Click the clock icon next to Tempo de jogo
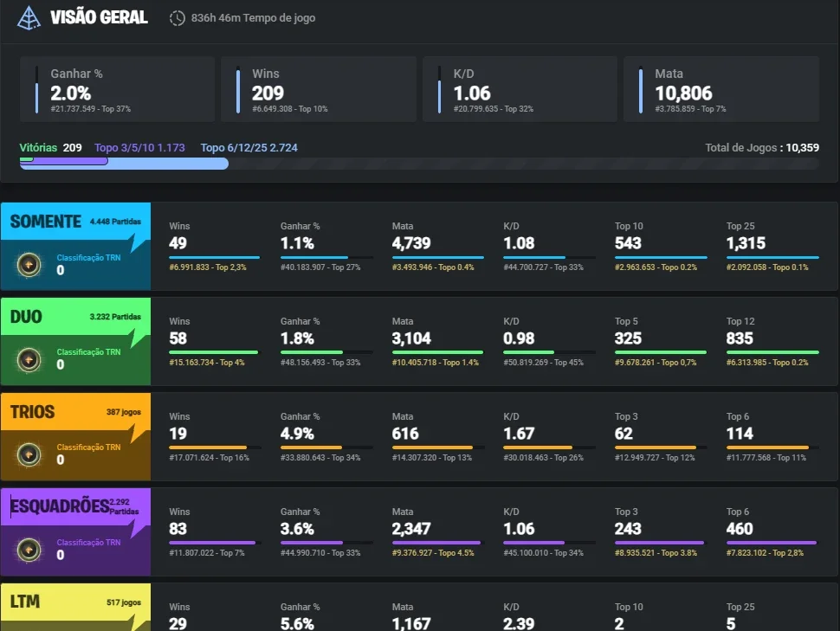 point(177,18)
